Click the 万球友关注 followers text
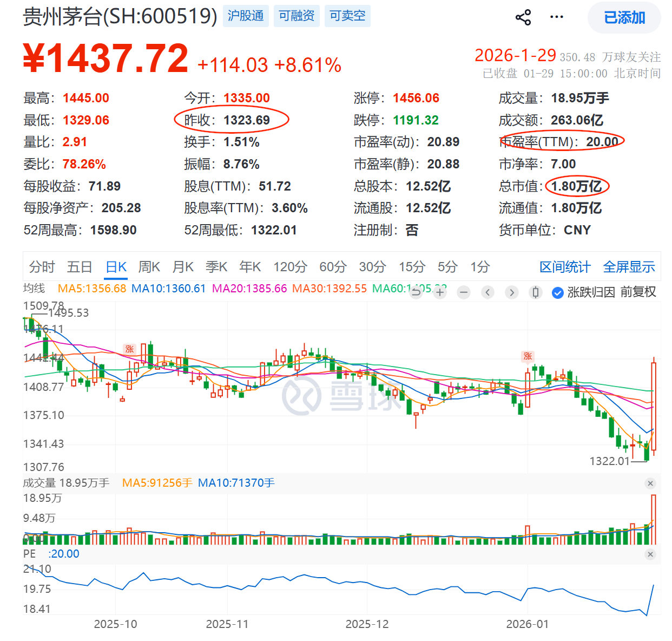The width and height of the screenshot is (672, 641). tap(631, 57)
